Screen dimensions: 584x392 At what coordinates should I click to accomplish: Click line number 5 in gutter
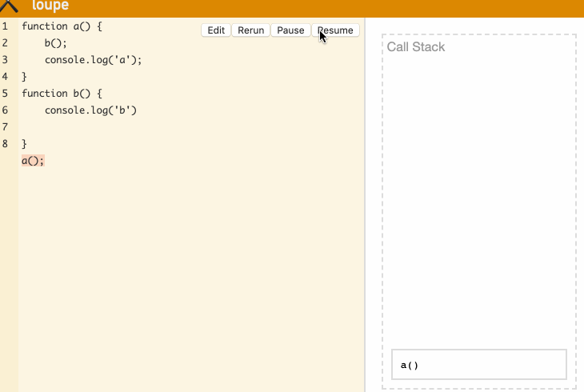pyautogui.click(x=5, y=94)
